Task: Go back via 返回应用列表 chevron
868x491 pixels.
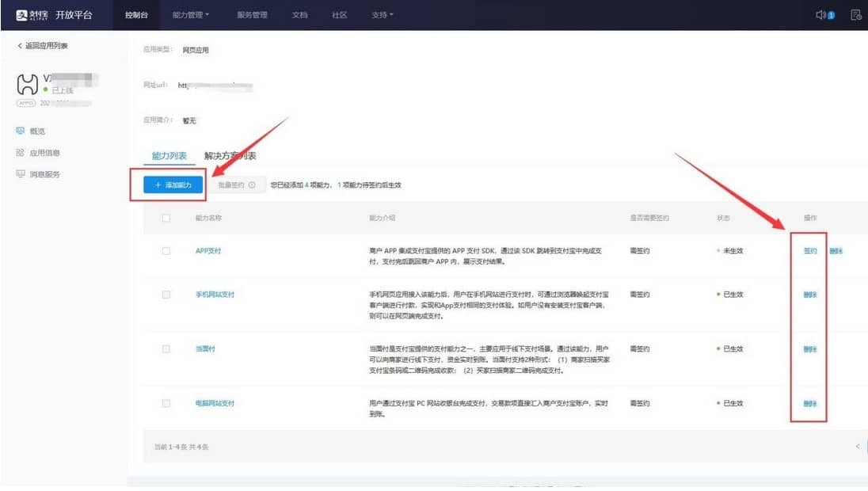Action: (x=21, y=46)
